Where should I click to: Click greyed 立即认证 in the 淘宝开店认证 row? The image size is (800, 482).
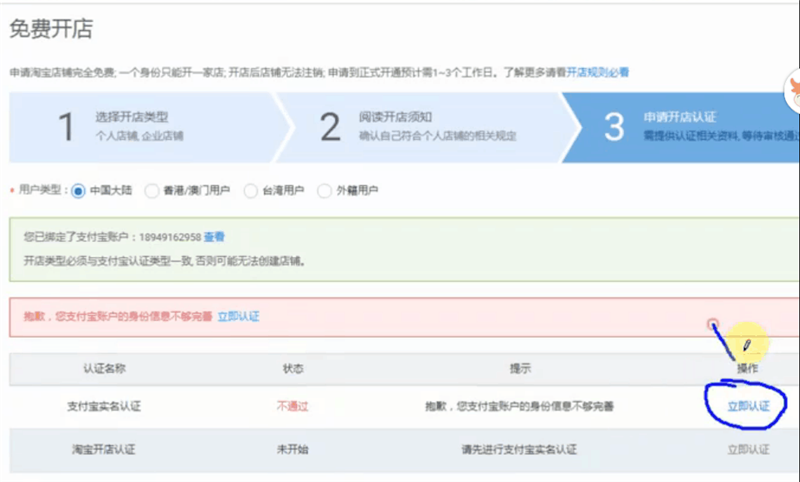coord(748,449)
